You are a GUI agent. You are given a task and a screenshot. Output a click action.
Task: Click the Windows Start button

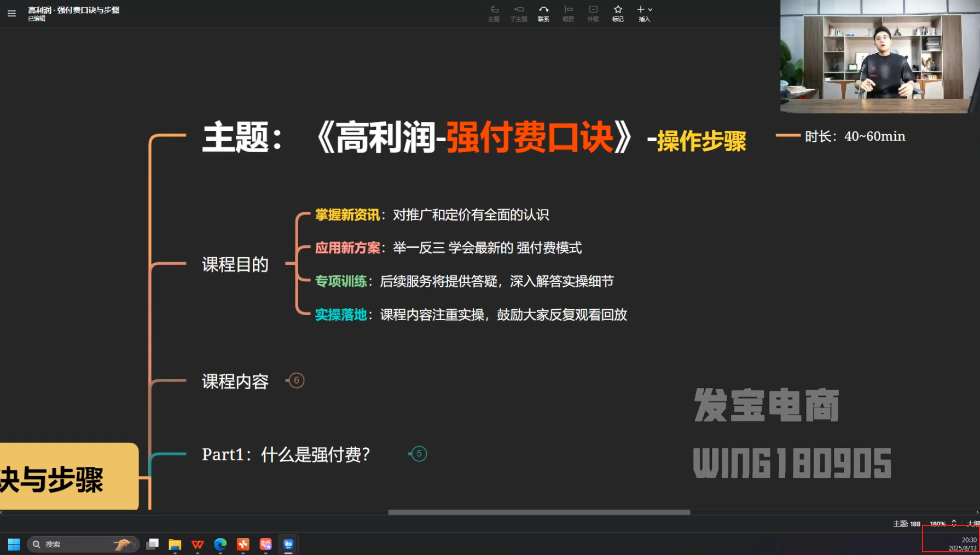14,544
